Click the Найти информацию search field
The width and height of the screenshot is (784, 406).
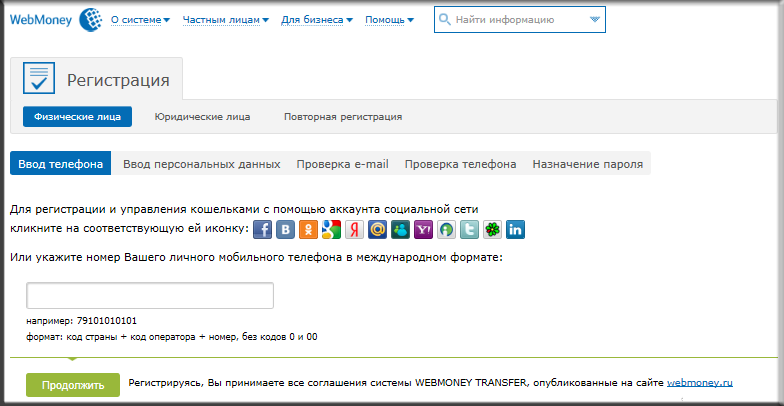(520, 20)
